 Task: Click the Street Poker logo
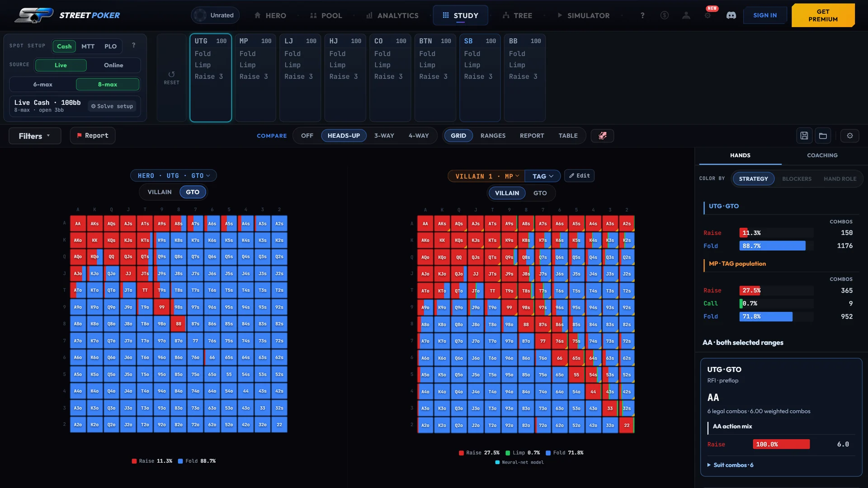click(67, 15)
